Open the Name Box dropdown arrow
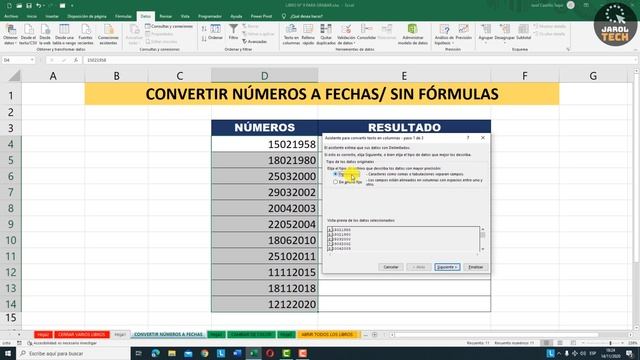Image resolution: width=640 pixels, height=360 pixels. (32, 60)
